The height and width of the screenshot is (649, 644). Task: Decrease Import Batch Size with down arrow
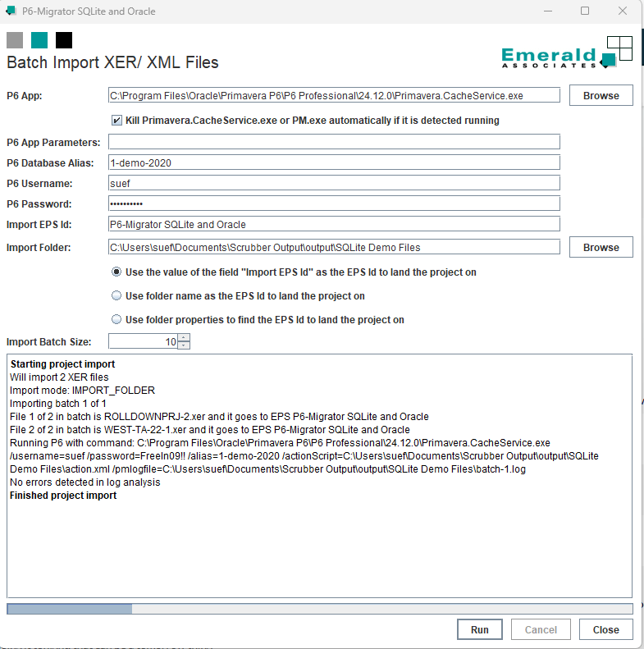tap(184, 345)
